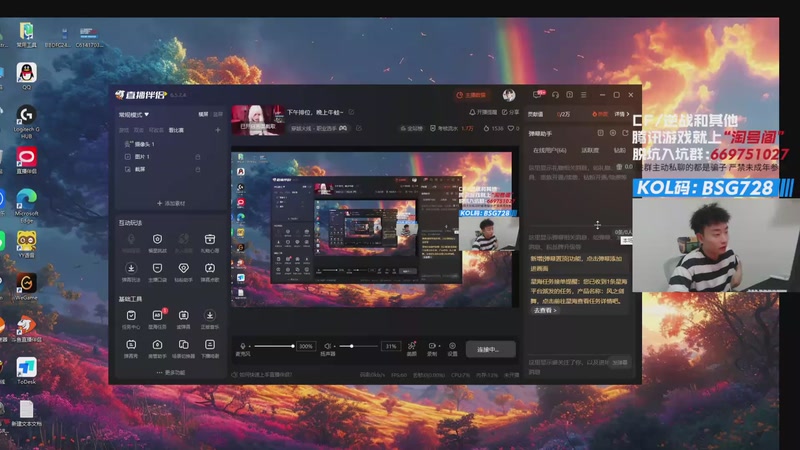The width and height of the screenshot is (800, 450).
Task: Open ToDesk desktop icon
Action: 26,371
